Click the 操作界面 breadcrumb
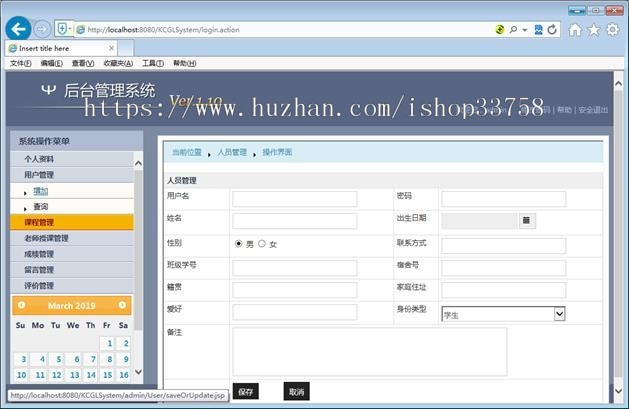The width and height of the screenshot is (629, 409). (x=277, y=152)
